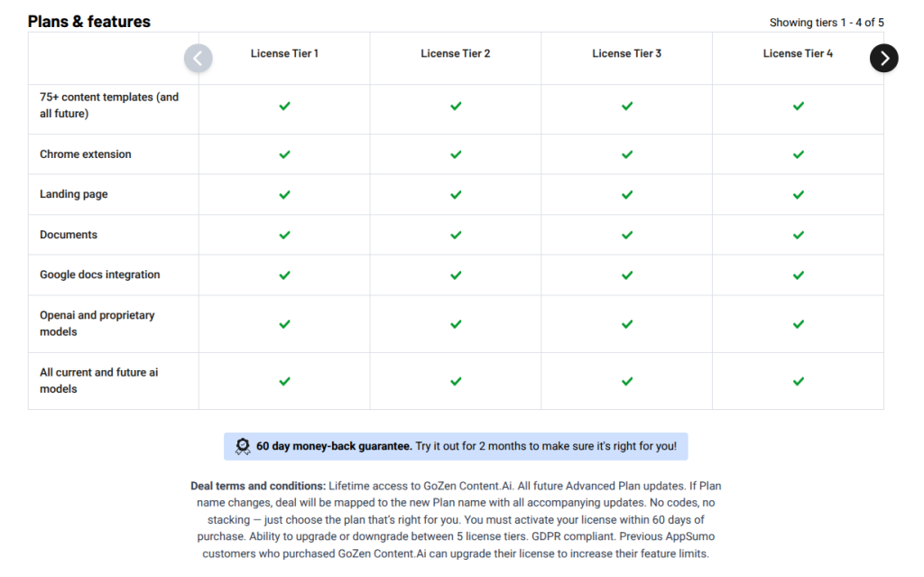924x577 pixels.
Task: Click the Plans & features heading
Action: click(x=89, y=22)
